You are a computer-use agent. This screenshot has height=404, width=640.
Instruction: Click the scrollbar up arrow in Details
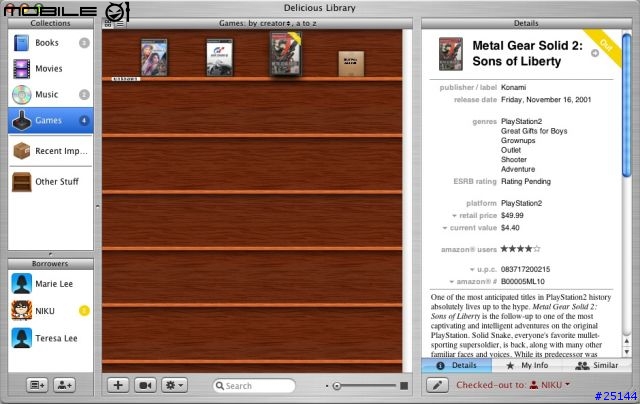(627, 341)
